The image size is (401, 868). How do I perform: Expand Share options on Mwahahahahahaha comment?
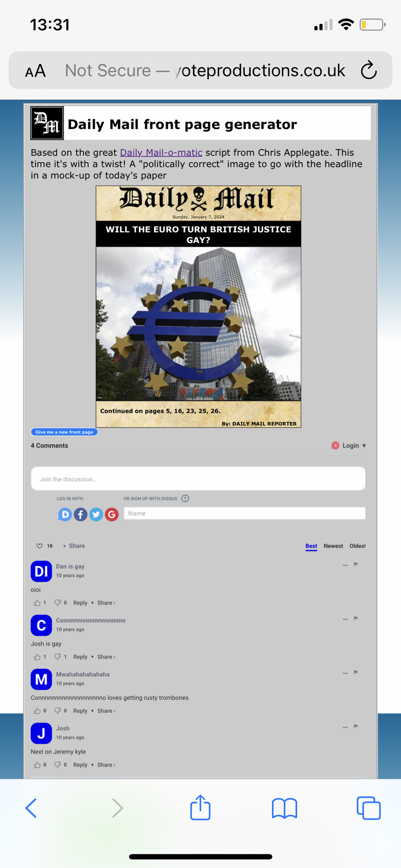pyautogui.click(x=106, y=711)
